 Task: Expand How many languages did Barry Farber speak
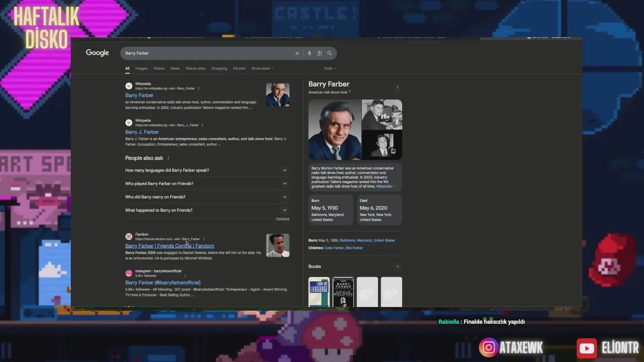click(206, 170)
